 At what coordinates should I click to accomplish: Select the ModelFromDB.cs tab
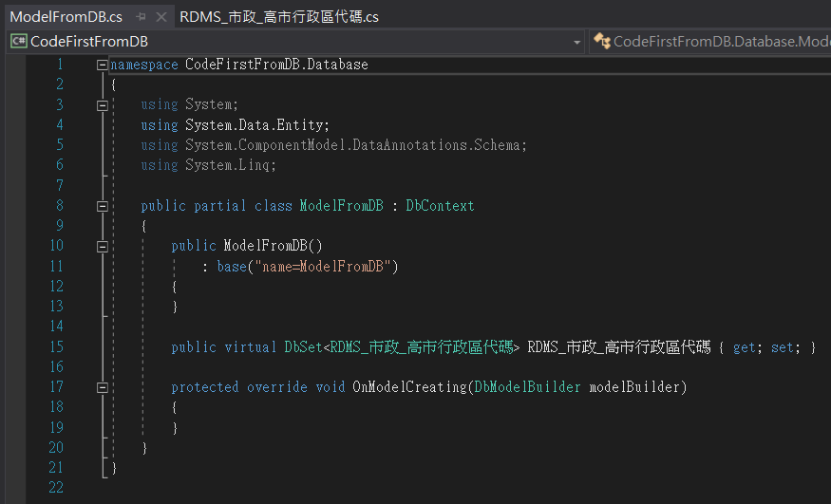[x=66, y=17]
